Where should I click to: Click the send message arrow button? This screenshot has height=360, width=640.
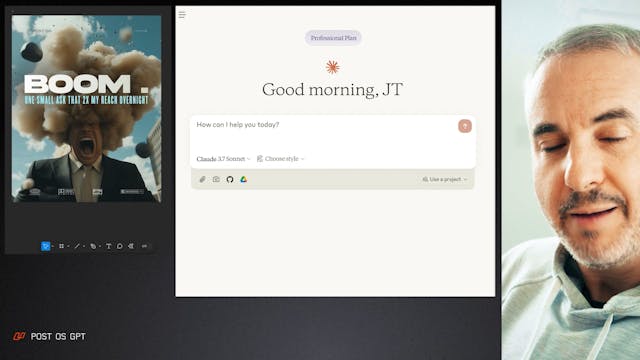[x=464, y=126]
